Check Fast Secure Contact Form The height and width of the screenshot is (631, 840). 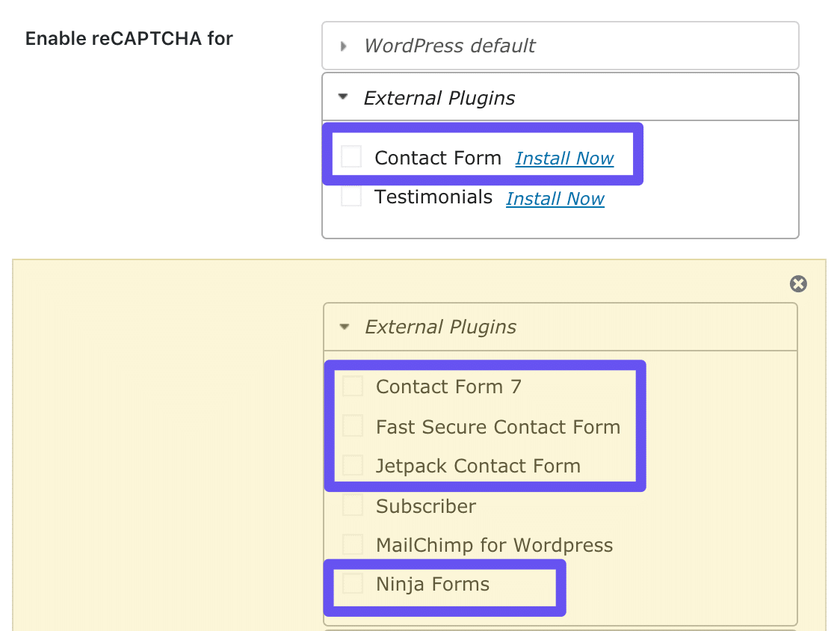(x=352, y=425)
